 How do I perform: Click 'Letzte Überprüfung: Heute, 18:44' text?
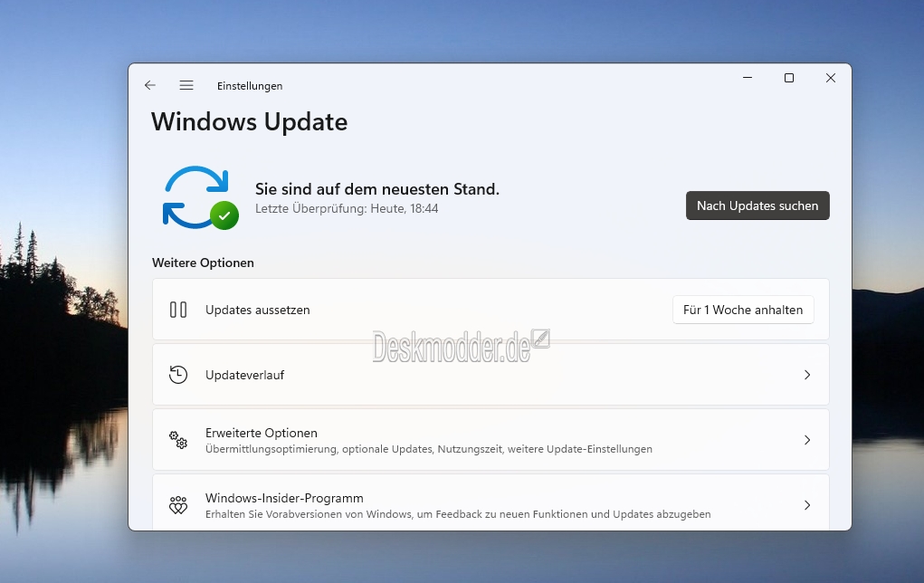pyautogui.click(x=347, y=209)
